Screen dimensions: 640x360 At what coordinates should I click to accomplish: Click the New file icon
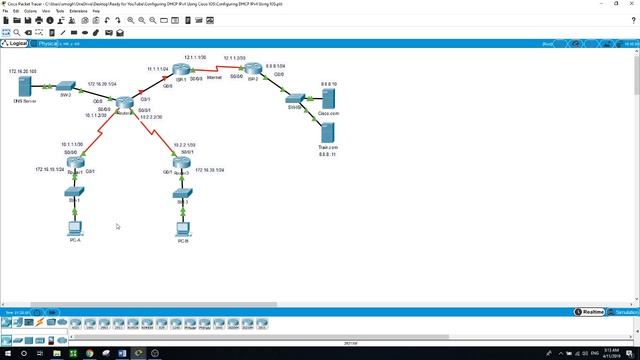[x=6, y=20]
